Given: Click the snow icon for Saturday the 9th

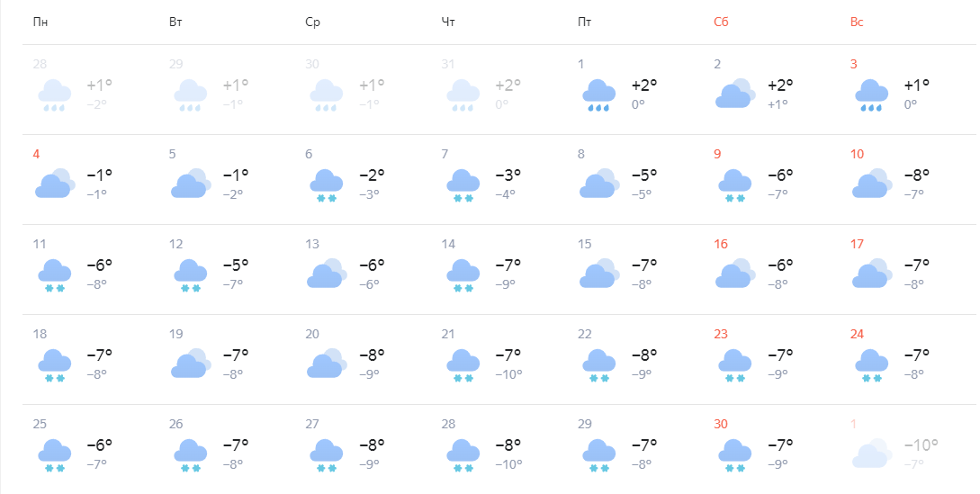Looking at the screenshot, I should coord(734,185).
